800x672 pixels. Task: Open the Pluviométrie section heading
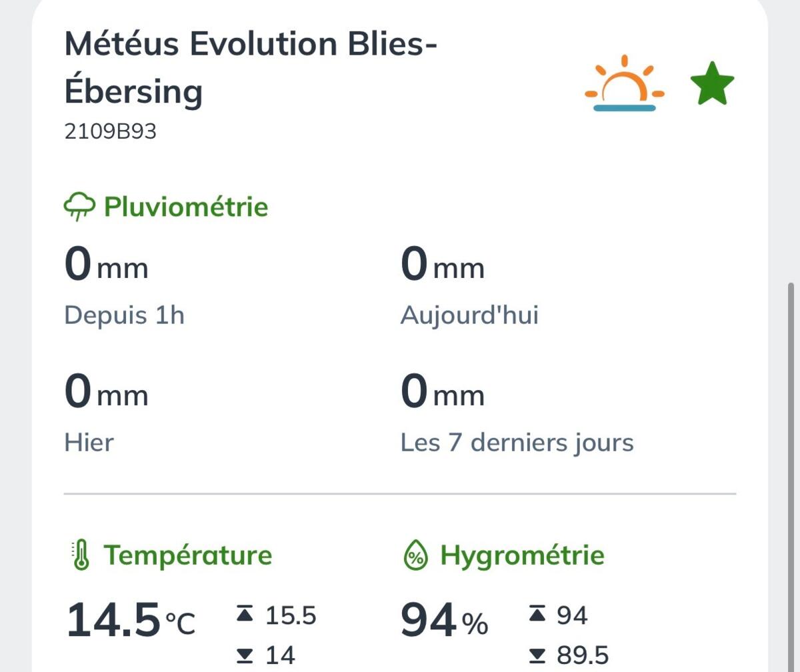[186, 207]
